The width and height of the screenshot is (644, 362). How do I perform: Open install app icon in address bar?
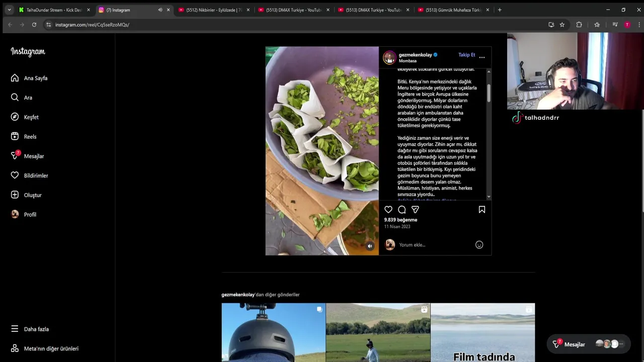[x=551, y=25]
